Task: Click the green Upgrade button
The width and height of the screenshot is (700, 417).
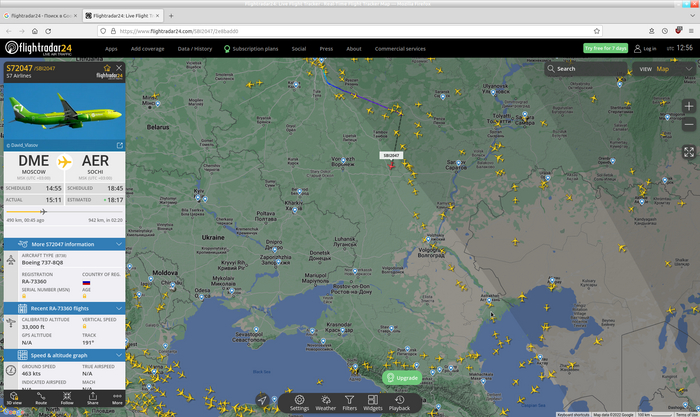Action: [x=402, y=378]
